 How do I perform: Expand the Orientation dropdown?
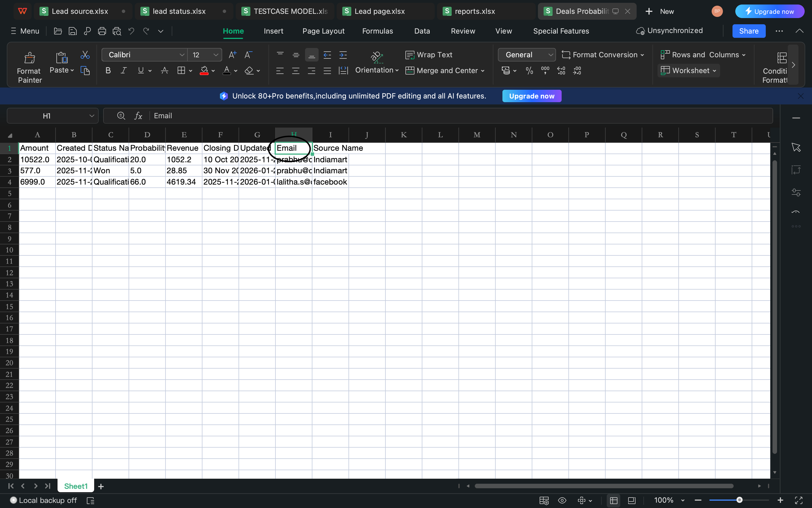tap(397, 70)
